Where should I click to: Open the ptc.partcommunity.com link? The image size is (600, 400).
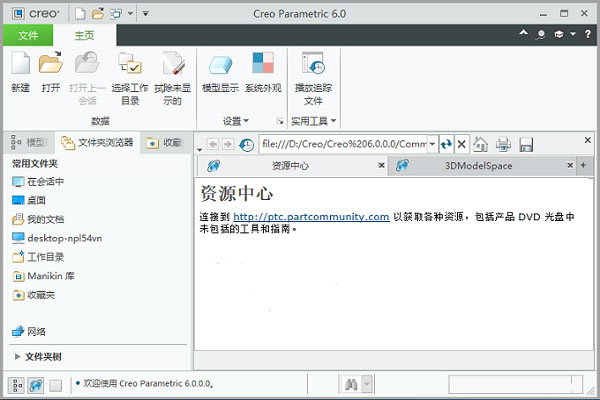pos(311,216)
